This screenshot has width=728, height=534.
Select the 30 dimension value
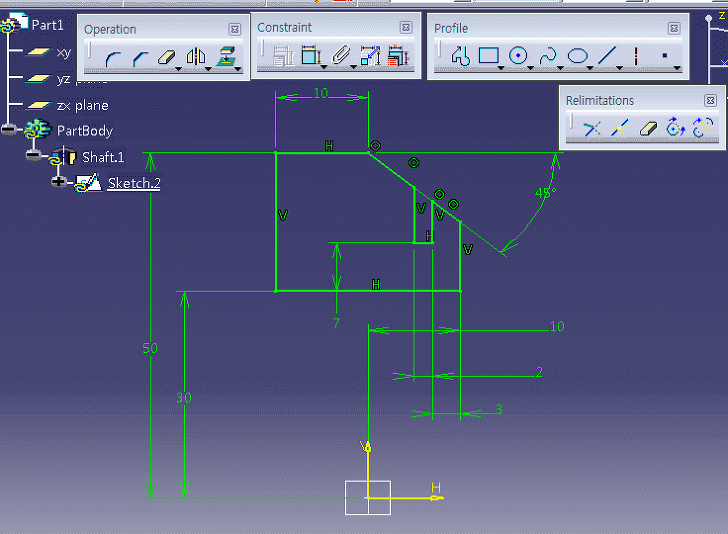pos(184,397)
